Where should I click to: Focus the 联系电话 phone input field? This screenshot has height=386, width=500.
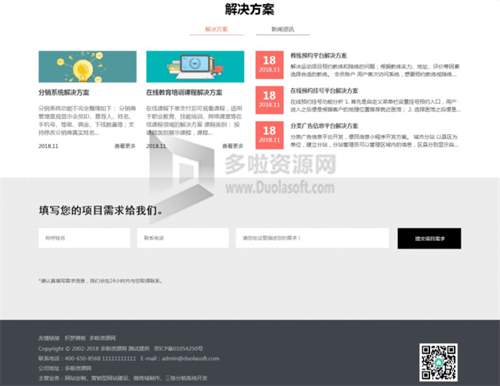point(183,238)
